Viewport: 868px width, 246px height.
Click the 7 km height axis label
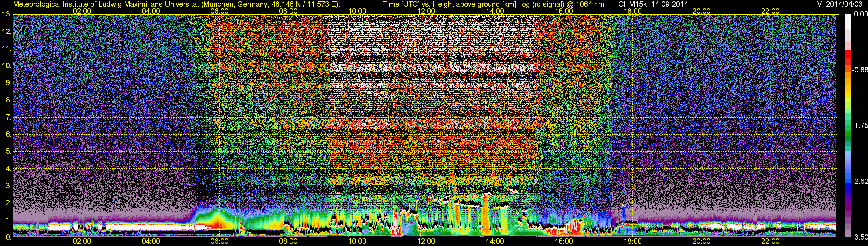[x=8, y=117]
